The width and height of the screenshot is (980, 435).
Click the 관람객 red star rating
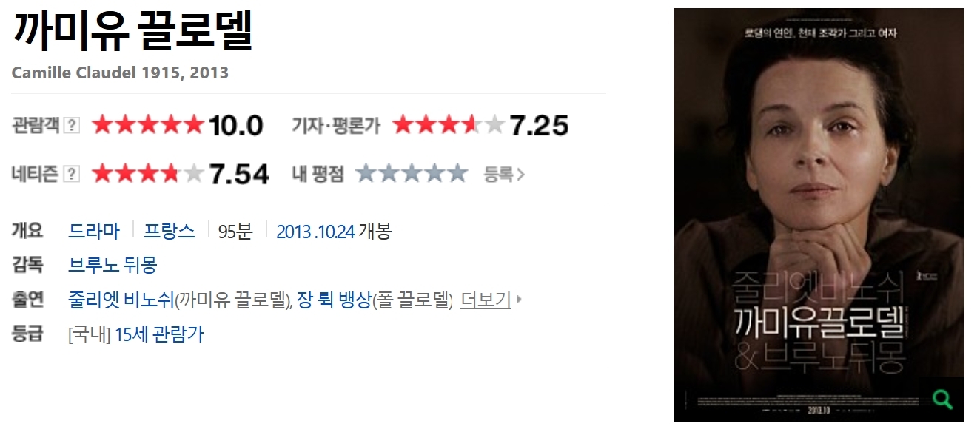point(147,125)
